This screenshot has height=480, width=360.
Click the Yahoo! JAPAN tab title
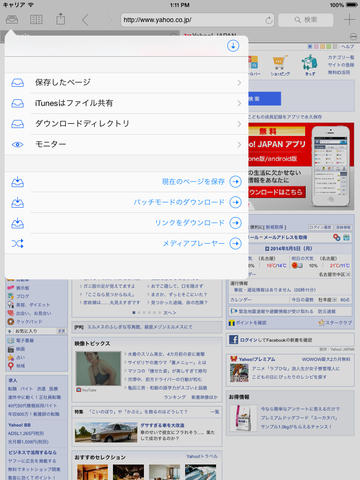213,35
